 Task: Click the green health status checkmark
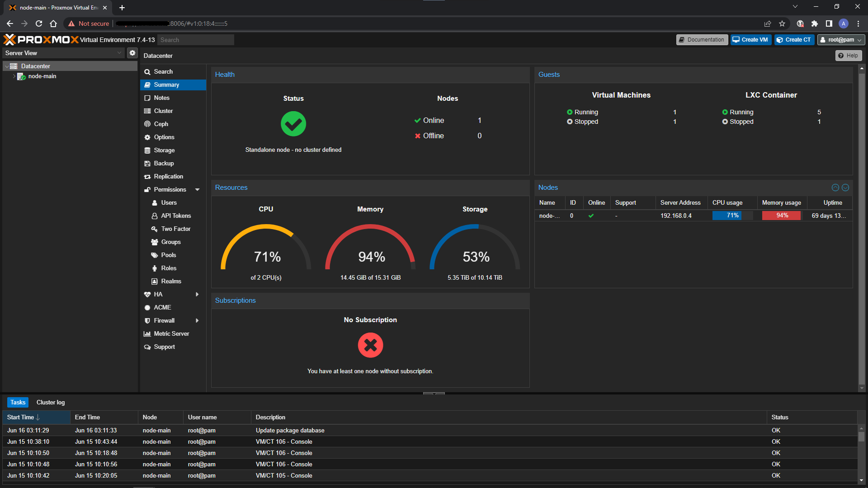[293, 124]
